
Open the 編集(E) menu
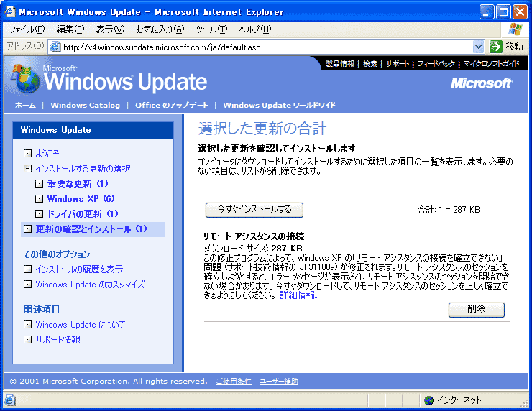[70, 29]
